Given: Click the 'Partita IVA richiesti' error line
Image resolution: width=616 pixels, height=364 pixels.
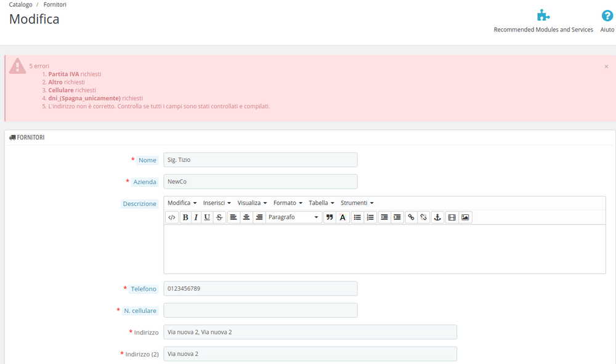Looking at the screenshot, I should [75, 74].
